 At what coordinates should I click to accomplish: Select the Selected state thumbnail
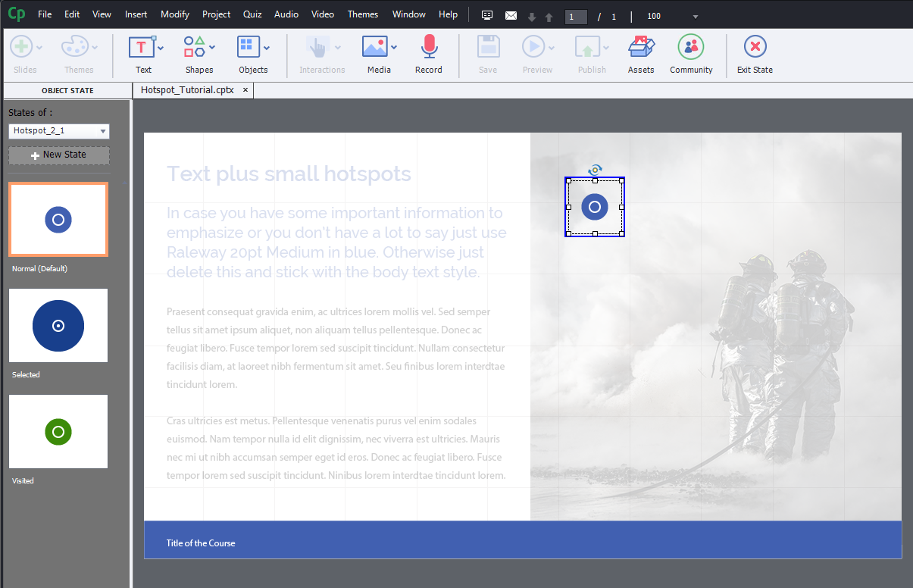click(58, 325)
